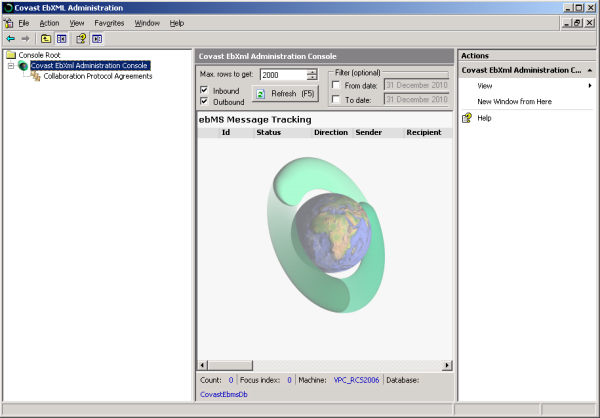Uncheck the Inbound checkbox
The width and height of the screenshot is (600, 418).
coord(204,90)
